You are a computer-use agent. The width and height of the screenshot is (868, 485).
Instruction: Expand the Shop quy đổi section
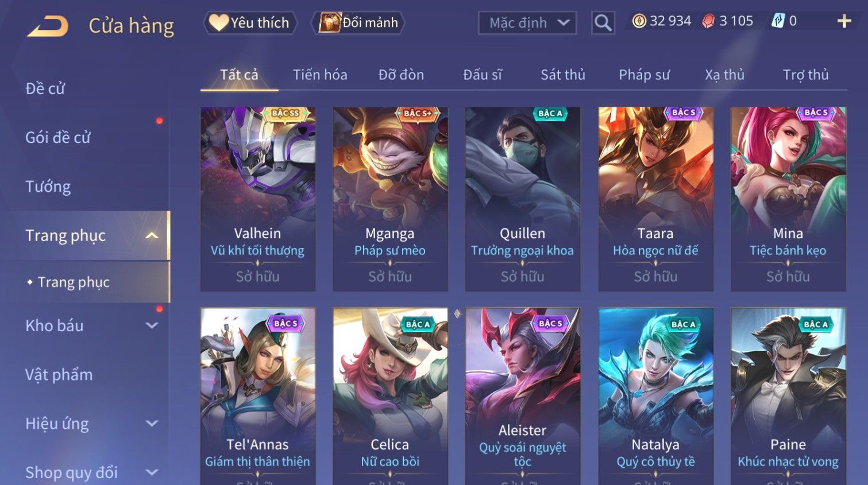point(152,472)
